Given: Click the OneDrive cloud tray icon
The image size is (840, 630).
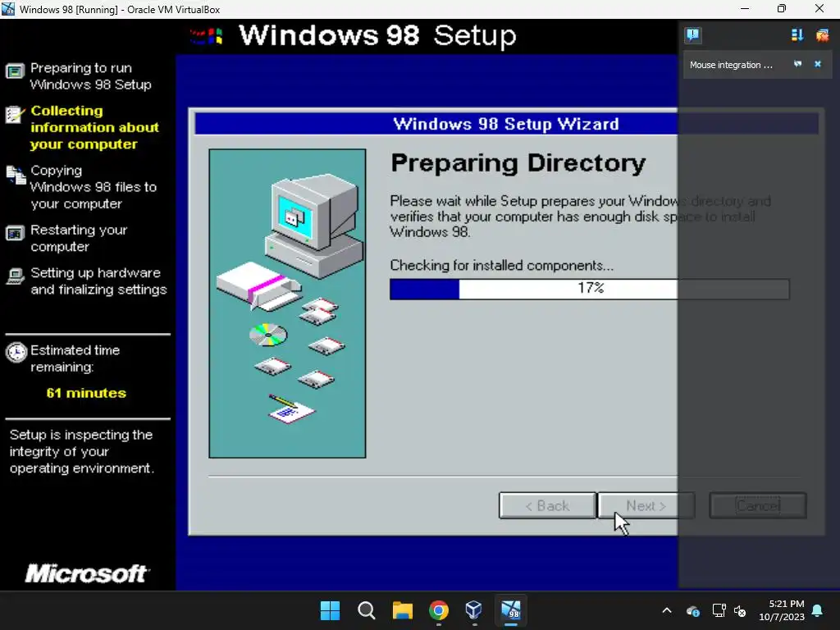Looking at the screenshot, I should pos(692,610).
